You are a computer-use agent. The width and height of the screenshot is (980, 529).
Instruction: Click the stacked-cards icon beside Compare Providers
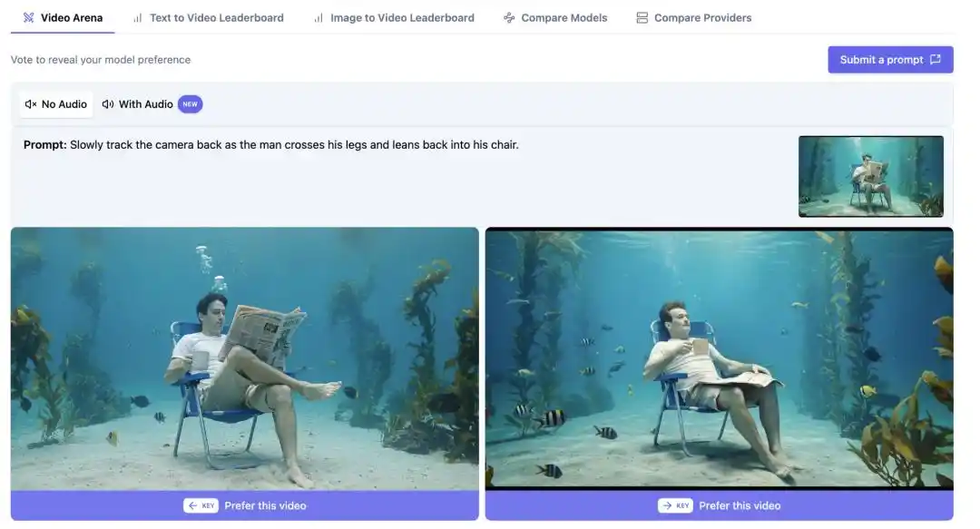[642, 17]
